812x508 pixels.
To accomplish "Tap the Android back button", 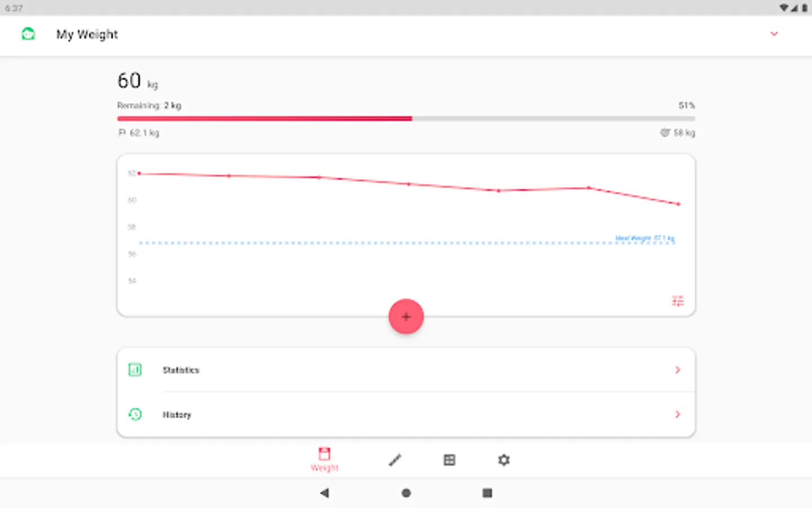I will [324, 493].
